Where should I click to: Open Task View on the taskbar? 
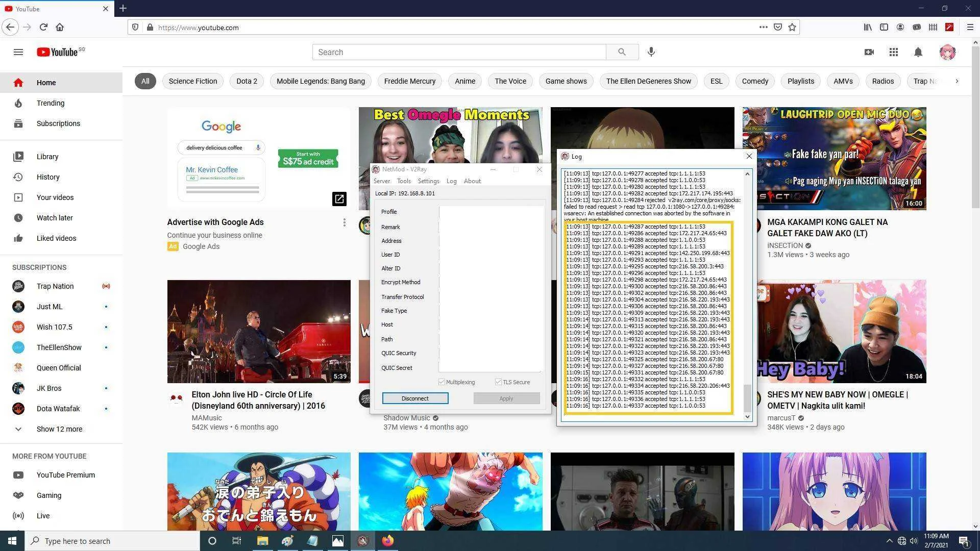coord(236,541)
